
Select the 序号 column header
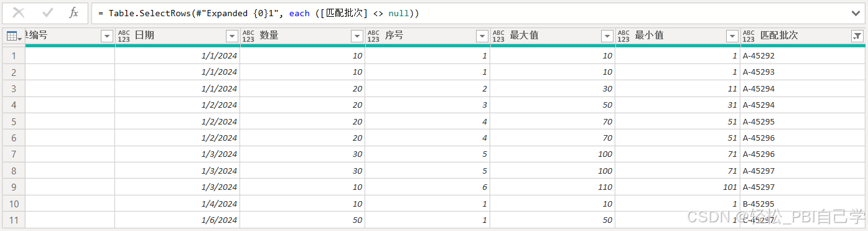point(427,36)
